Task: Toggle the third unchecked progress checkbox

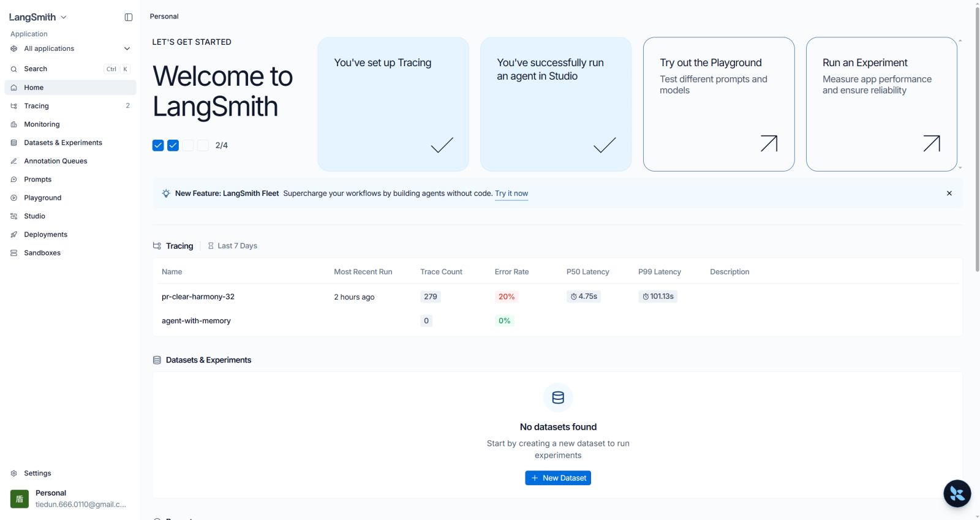Action: click(x=188, y=145)
